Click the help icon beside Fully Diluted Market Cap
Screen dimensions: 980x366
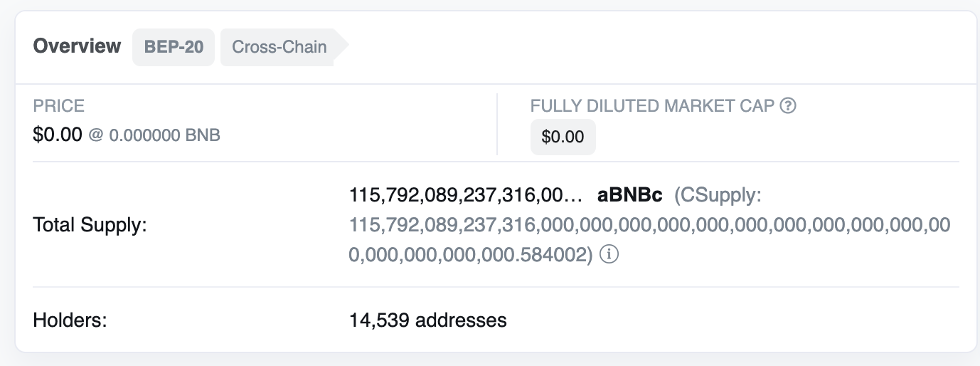pyautogui.click(x=787, y=106)
